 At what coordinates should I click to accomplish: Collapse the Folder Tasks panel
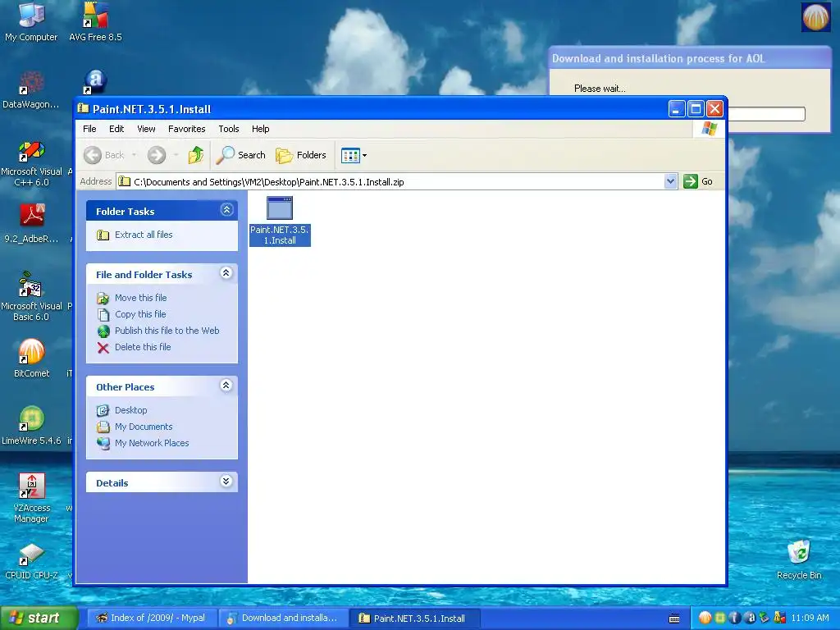point(226,210)
